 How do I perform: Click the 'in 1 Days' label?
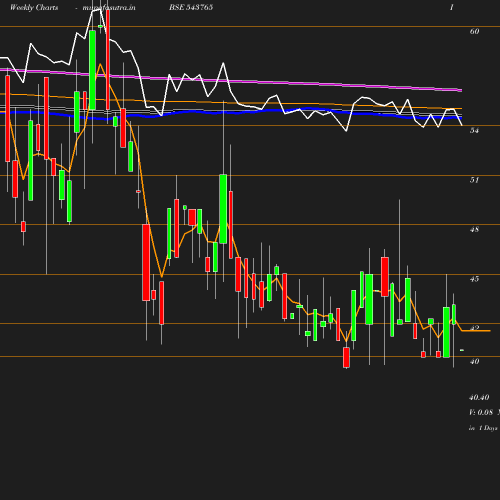[x=483, y=428]
